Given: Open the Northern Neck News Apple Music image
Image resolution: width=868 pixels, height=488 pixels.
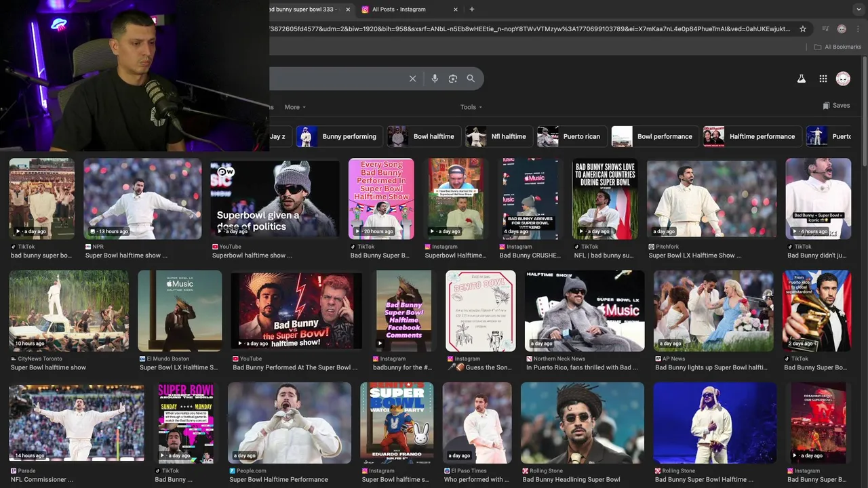Looking at the screenshot, I should tap(585, 310).
